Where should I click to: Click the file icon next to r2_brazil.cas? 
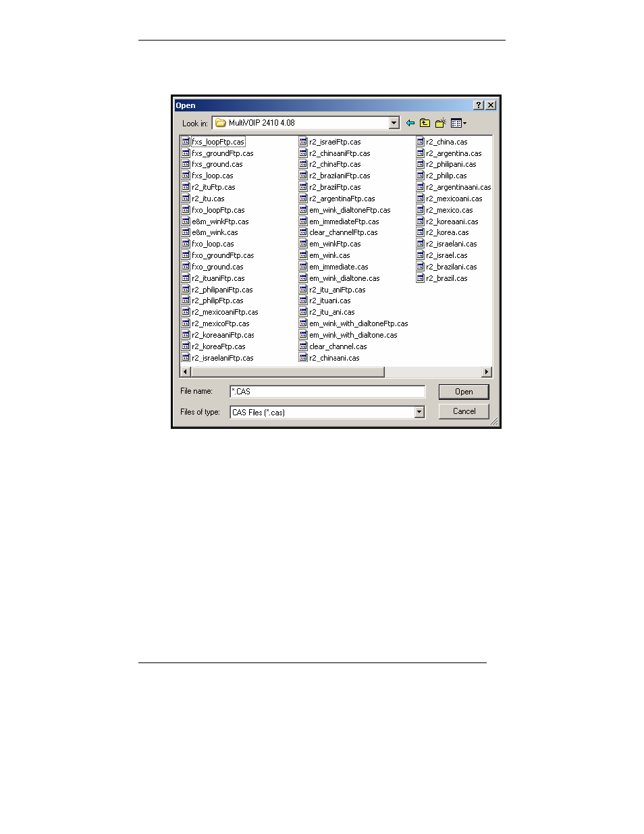coord(420,278)
